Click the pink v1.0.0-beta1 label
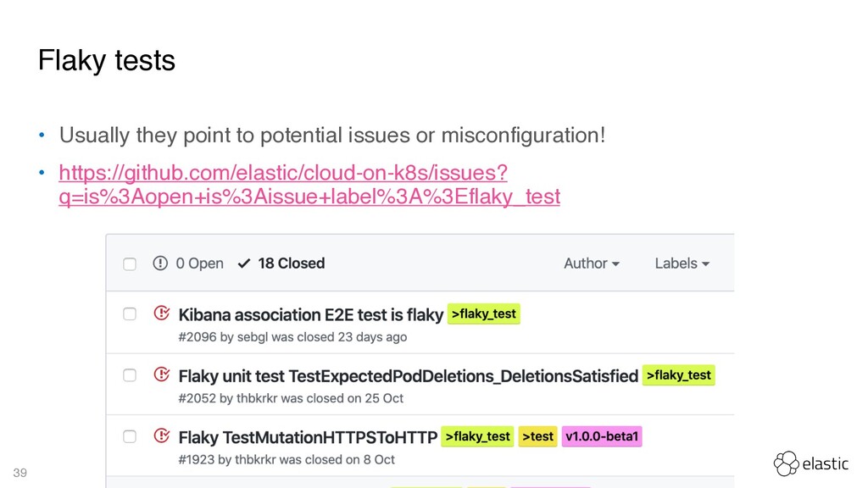The image size is (868, 488). click(x=602, y=436)
